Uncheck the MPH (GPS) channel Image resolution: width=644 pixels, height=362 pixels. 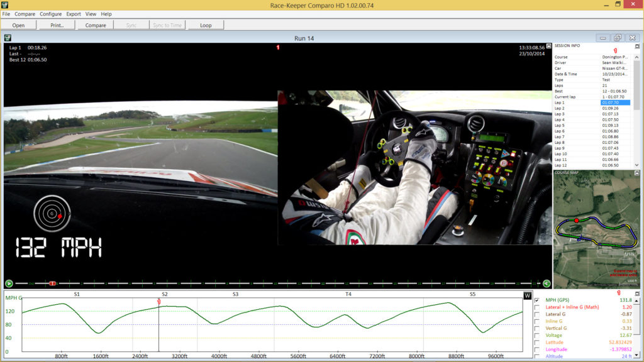(x=537, y=300)
